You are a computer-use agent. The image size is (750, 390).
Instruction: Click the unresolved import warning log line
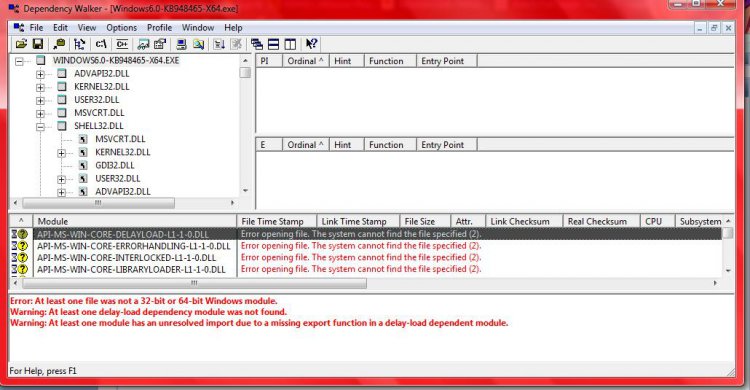[259, 323]
